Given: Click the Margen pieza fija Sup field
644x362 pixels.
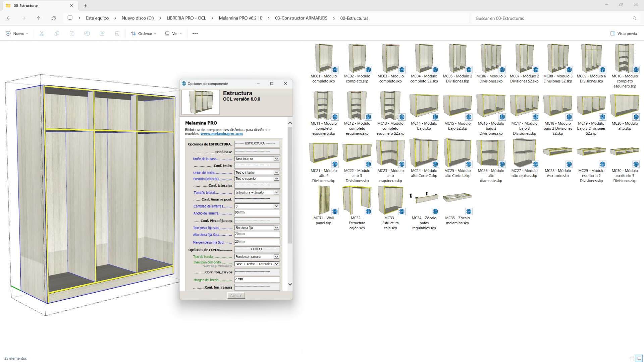Looking at the screenshot, I should 257,242.
